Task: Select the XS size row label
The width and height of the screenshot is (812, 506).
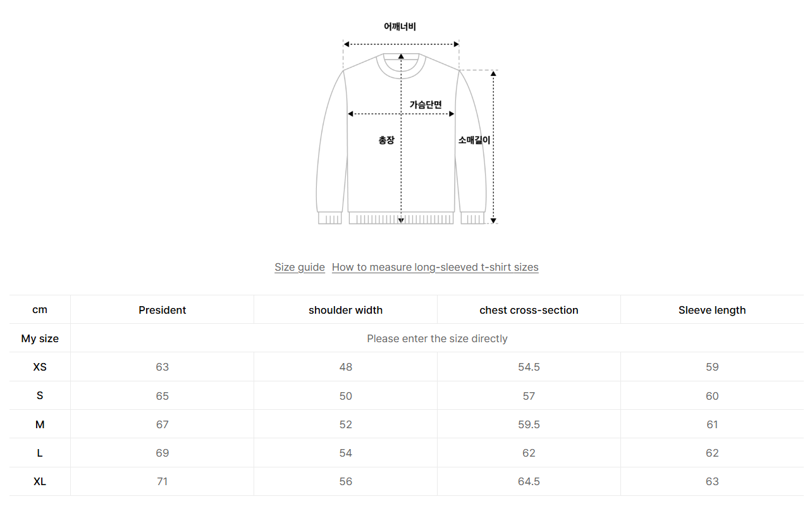Action: (40, 367)
